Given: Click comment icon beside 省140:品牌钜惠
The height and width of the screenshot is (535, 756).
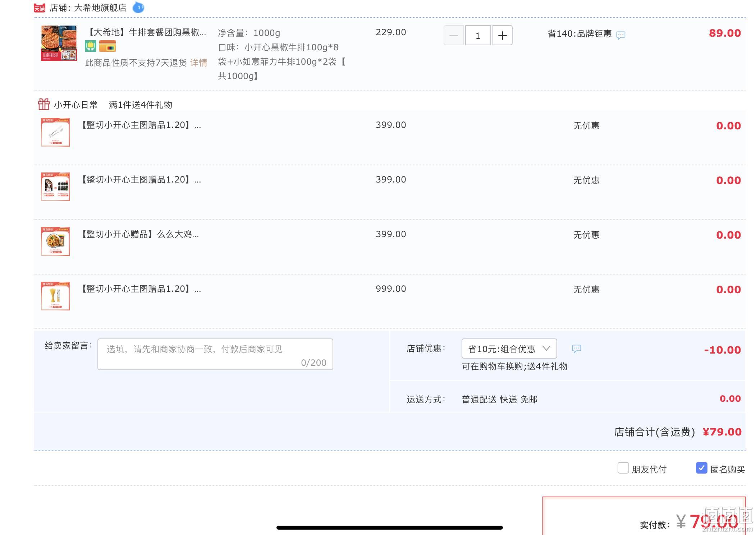Looking at the screenshot, I should (x=621, y=35).
